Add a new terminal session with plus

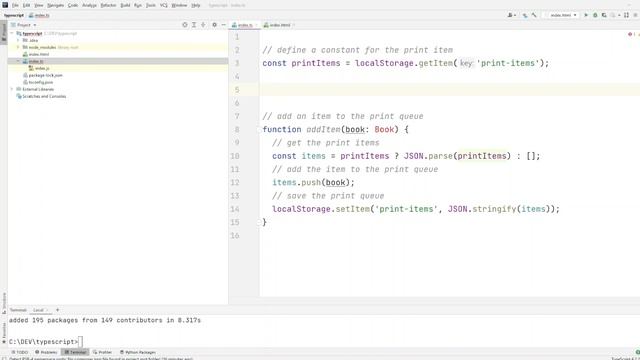point(57,310)
